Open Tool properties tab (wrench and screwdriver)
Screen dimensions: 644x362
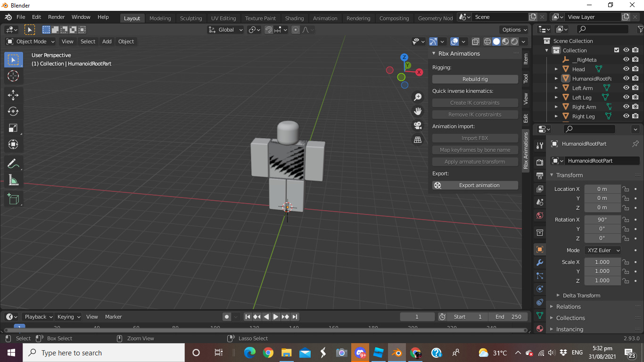[540, 145]
